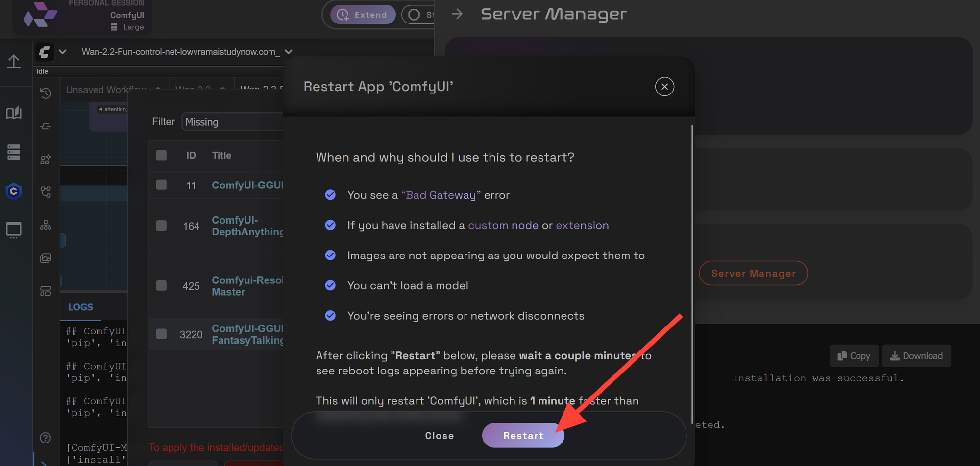Select the image gallery sidebar icon
The image size is (980, 466).
(x=46, y=258)
